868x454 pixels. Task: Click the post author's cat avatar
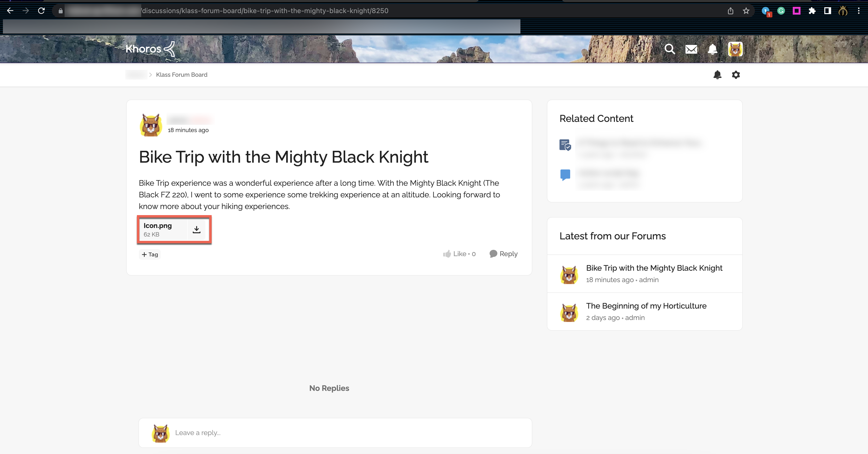pos(151,125)
